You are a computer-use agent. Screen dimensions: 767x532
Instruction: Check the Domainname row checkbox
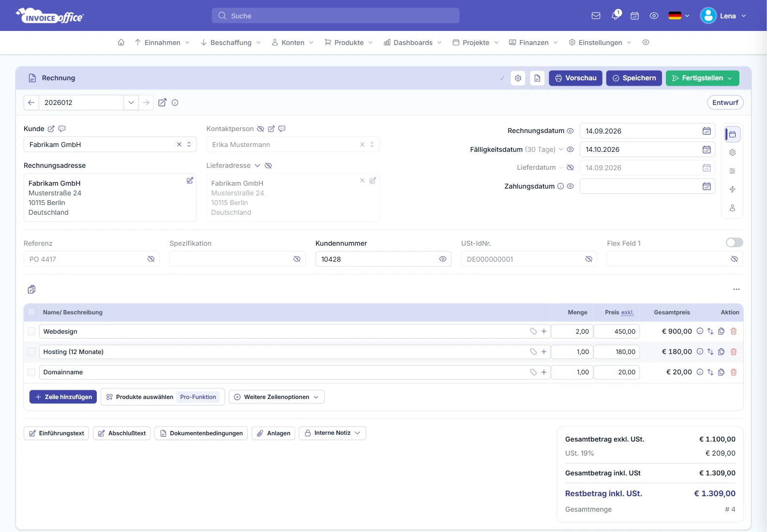(x=31, y=372)
